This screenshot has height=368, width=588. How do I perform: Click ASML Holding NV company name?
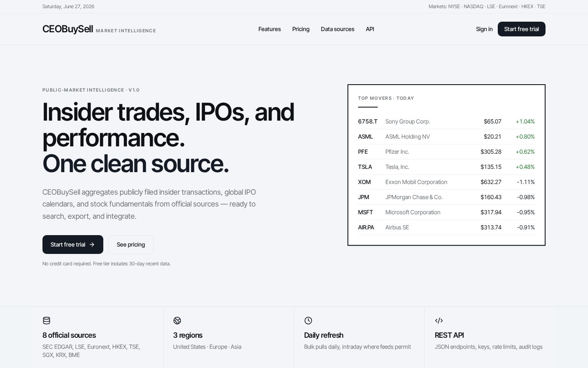[408, 137]
